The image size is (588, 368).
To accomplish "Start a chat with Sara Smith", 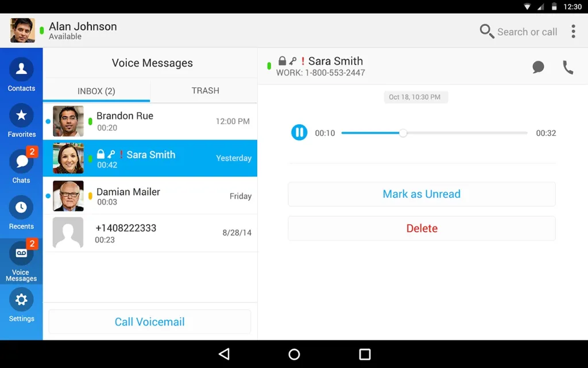I will pyautogui.click(x=538, y=67).
